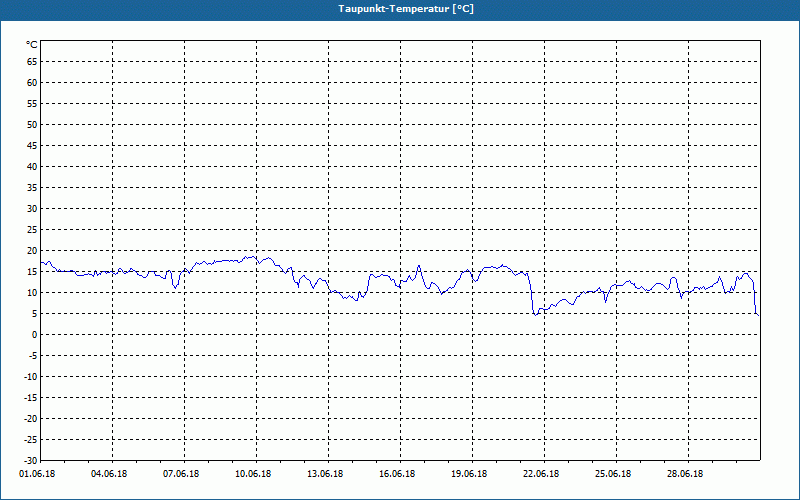Click the 01.06.18 date label
Image resolution: width=800 pixels, height=500 pixels.
(37, 473)
